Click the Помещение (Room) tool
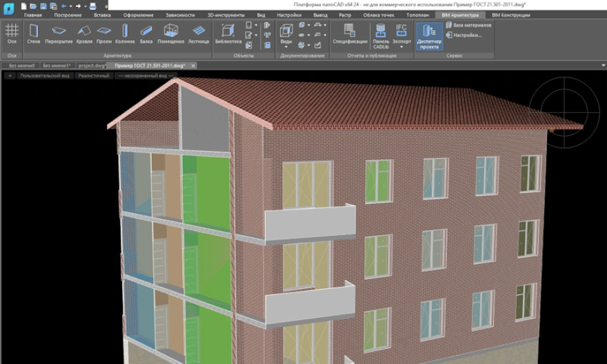This screenshot has width=607, height=364. click(171, 32)
